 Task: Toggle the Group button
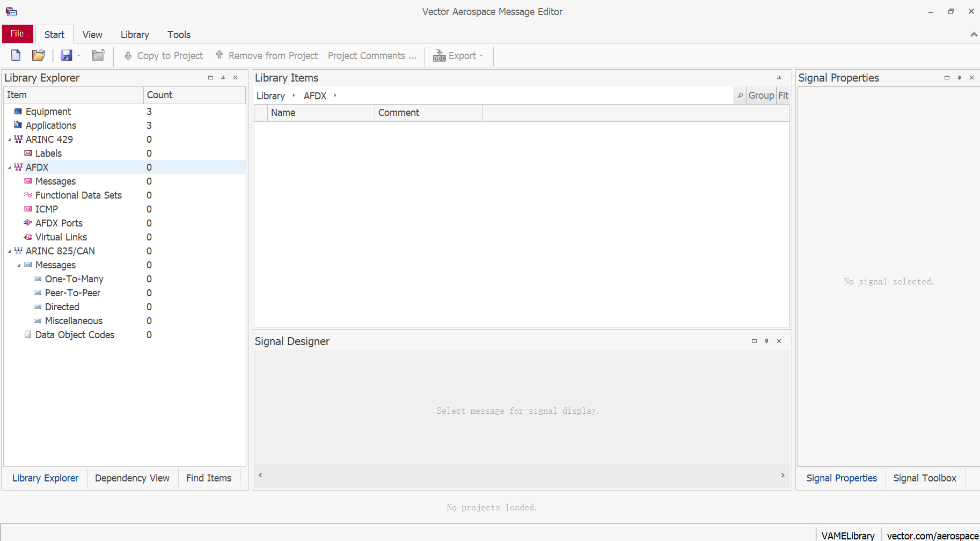pos(761,96)
